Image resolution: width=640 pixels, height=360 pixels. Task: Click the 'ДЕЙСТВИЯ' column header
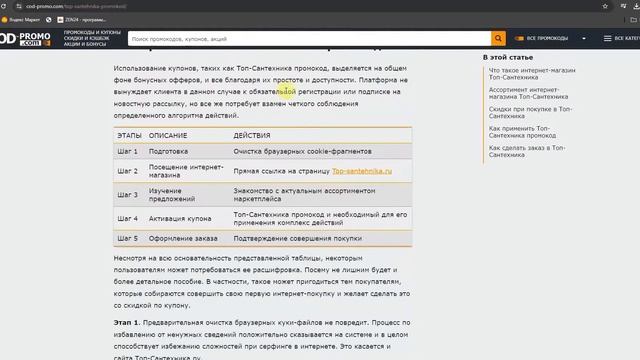[252, 136]
